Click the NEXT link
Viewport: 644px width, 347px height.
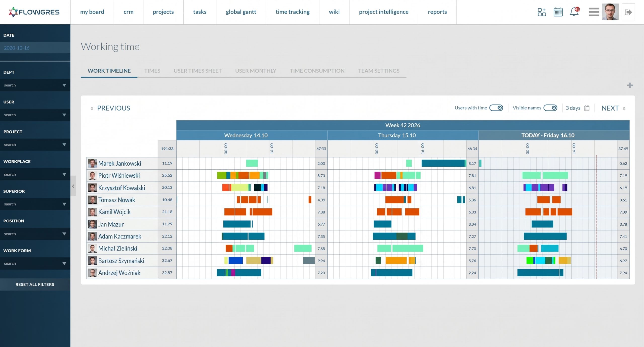[x=610, y=108]
